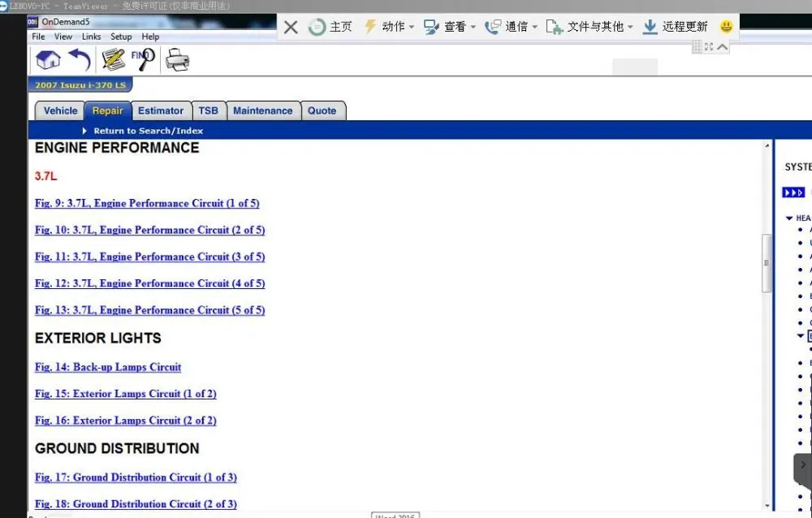Open TeamViewer 通信 communication dropdown
This screenshot has width=812, height=518.
click(x=511, y=27)
